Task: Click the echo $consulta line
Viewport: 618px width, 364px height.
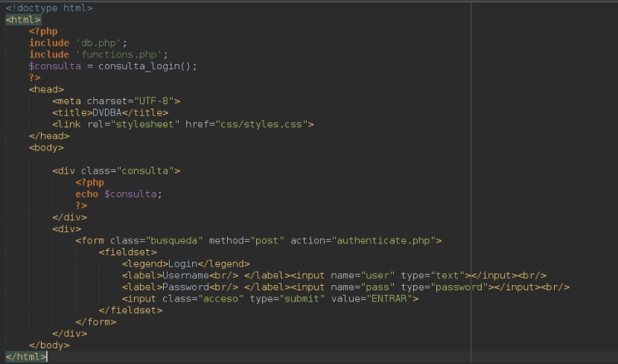Action: pyautogui.click(x=118, y=194)
